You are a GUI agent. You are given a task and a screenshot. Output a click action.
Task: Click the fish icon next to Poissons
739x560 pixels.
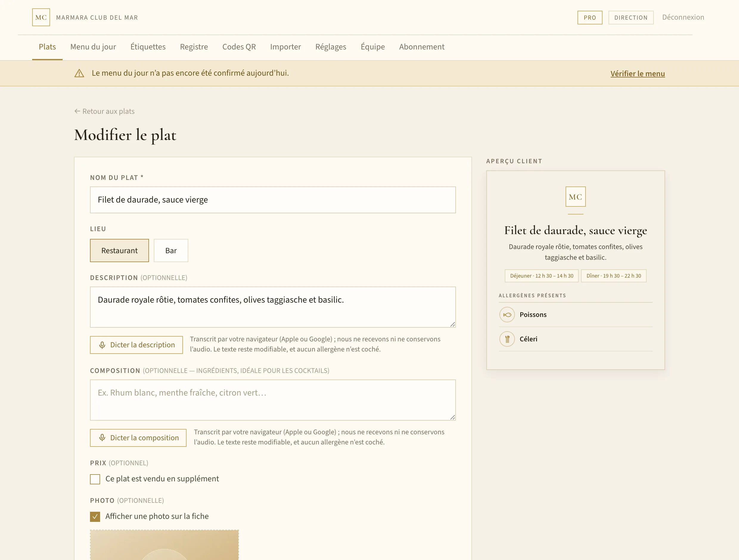click(507, 315)
